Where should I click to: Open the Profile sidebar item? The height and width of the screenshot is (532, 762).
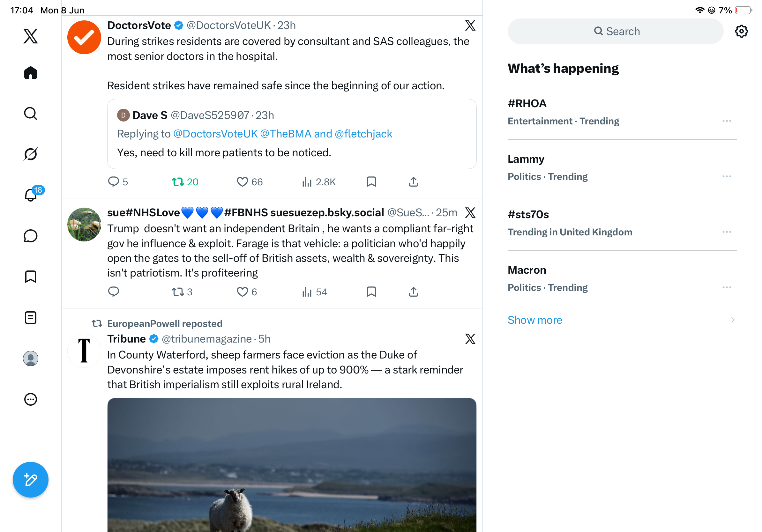(x=31, y=358)
